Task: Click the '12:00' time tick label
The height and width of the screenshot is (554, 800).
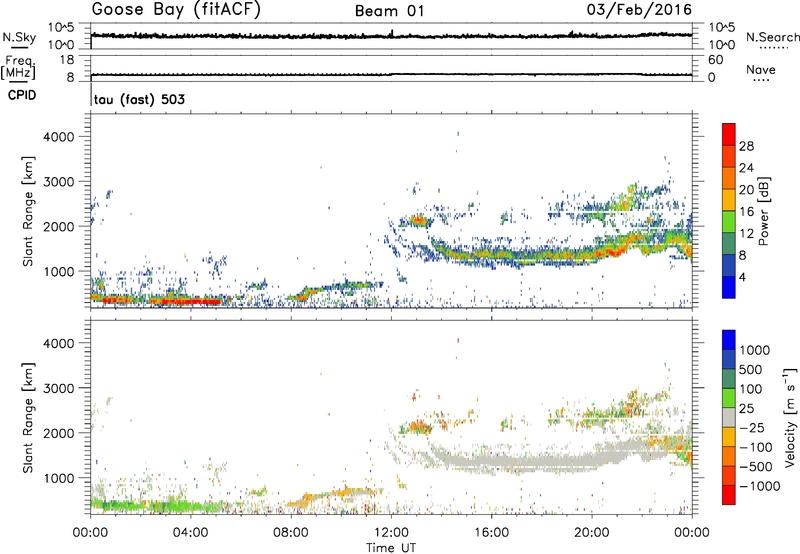Action: 391,533
